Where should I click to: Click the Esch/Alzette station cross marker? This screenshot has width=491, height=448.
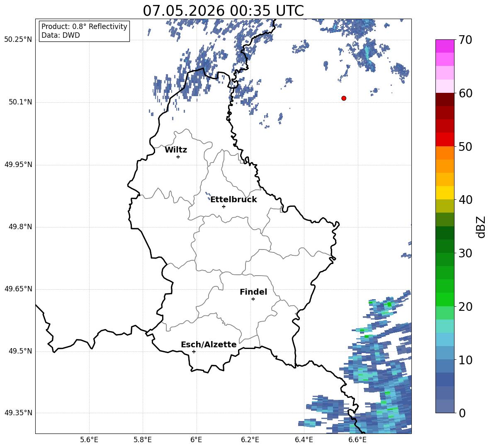[194, 351]
